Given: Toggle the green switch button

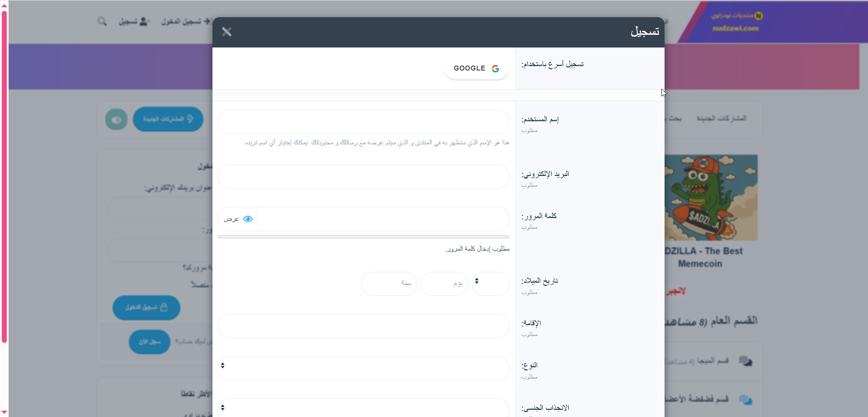Looking at the screenshot, I should 116,119.
